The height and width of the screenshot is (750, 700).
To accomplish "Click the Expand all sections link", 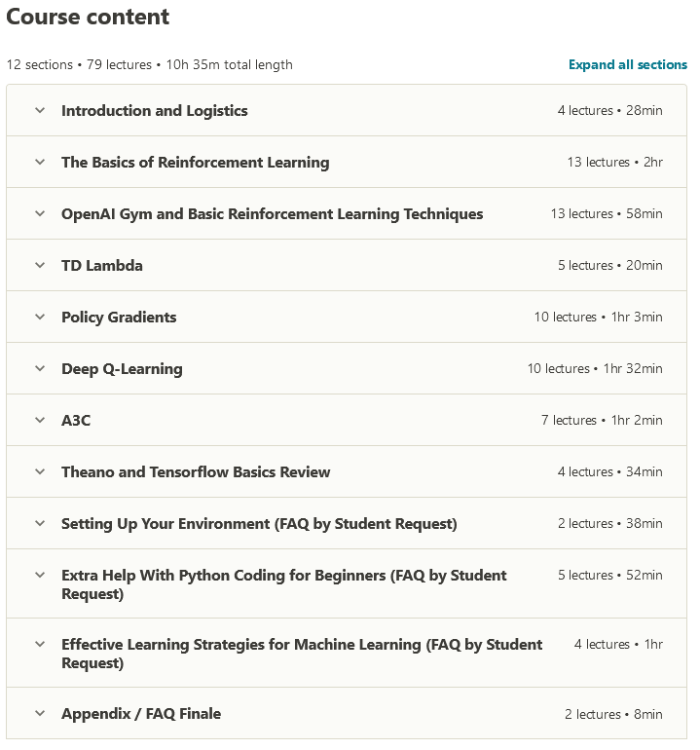I will (628, 65).
